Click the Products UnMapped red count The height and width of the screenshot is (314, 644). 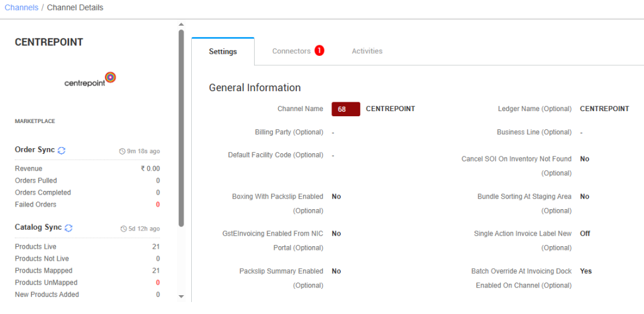[158, 283]
